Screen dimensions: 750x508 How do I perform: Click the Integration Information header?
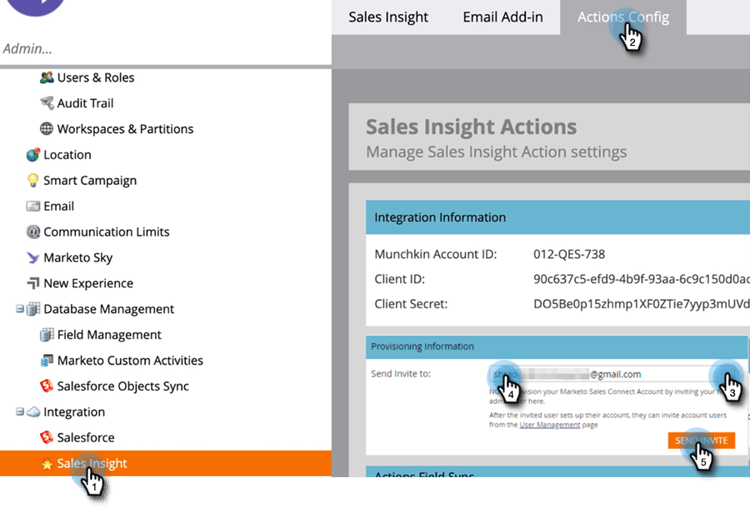(x=558, y=217)
